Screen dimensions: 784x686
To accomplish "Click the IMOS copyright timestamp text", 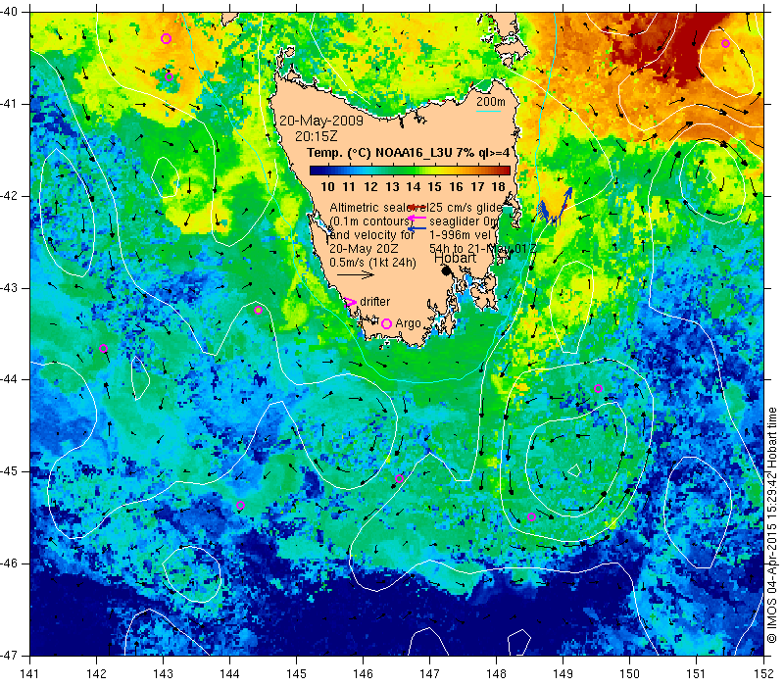I will (x=772, y=525).
